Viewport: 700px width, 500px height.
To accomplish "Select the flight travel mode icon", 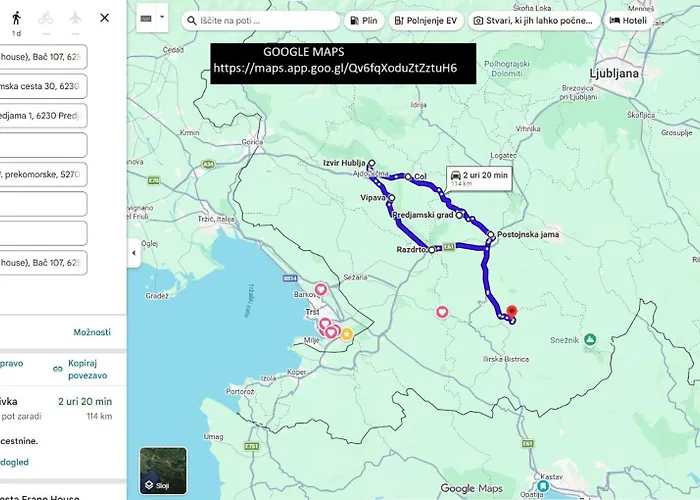I will tap(75, 18).
